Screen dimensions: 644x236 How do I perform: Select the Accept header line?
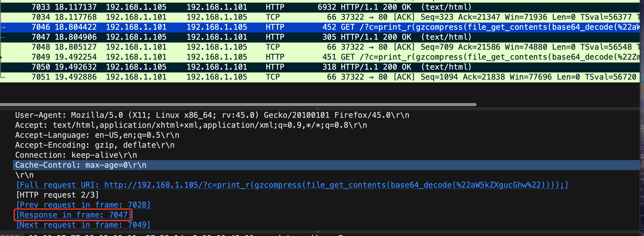pos(191,125)
